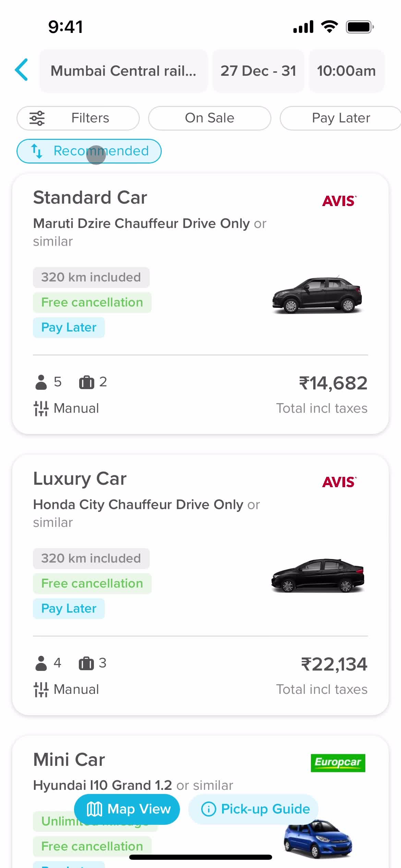This screenshot has width=401, height=868.
Task: Open the Recommended sort dropdown
Action: coord(89,151)
